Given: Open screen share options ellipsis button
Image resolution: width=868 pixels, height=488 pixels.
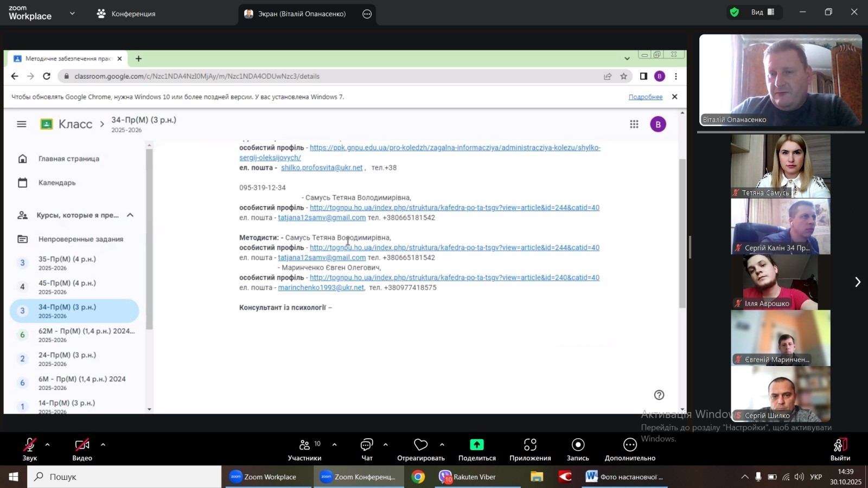Looking at the screenshot, I should pos(367,14).
